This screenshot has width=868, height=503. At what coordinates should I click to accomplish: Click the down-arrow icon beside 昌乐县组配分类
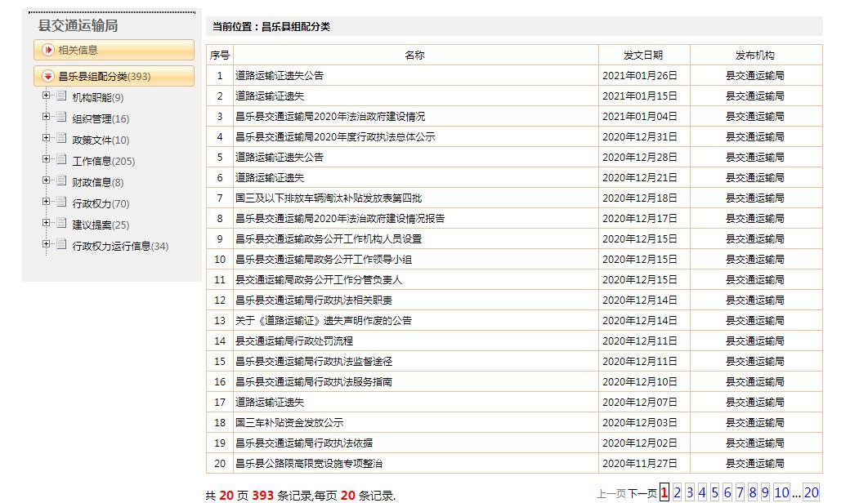[47, 77]
